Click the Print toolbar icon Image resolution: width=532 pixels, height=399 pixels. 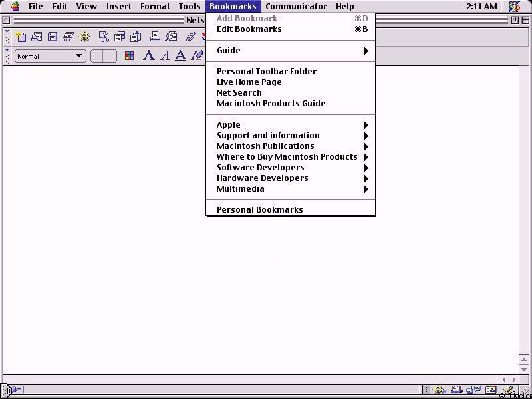coord(155,37)
